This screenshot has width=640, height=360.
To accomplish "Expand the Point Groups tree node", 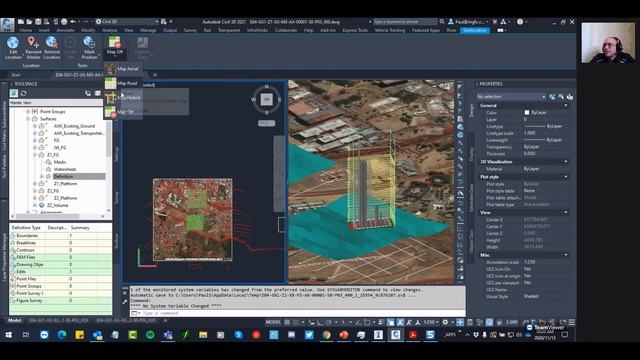I will click(x=28, y=111).
